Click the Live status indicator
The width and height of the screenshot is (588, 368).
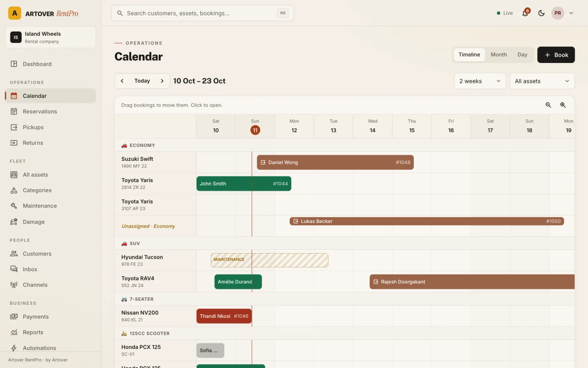point(505,13)
